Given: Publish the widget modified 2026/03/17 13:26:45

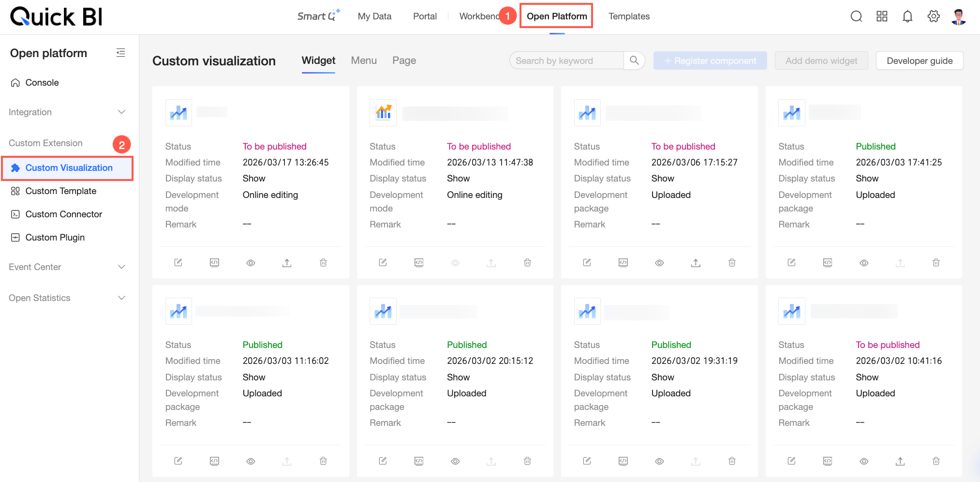Looking at the screenshot, I should (x=287, y=262).
